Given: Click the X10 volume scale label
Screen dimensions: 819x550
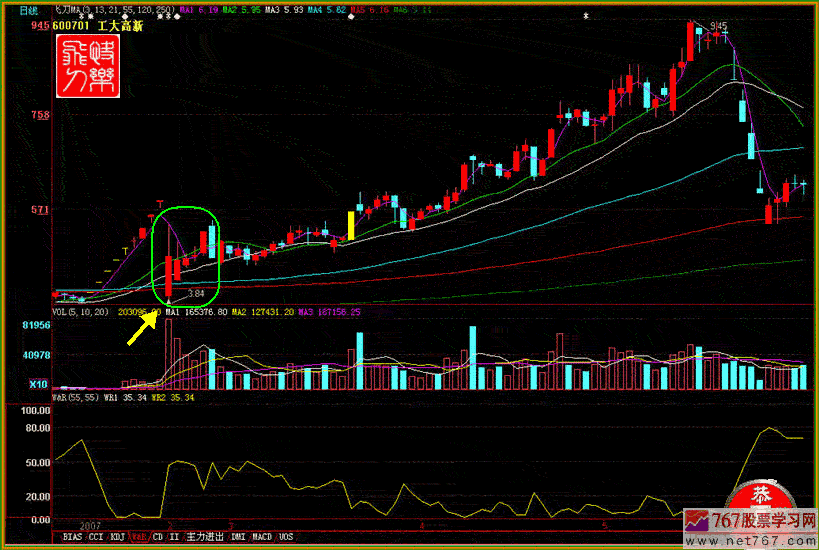Looking at the screenshot, I should point(39,384).
